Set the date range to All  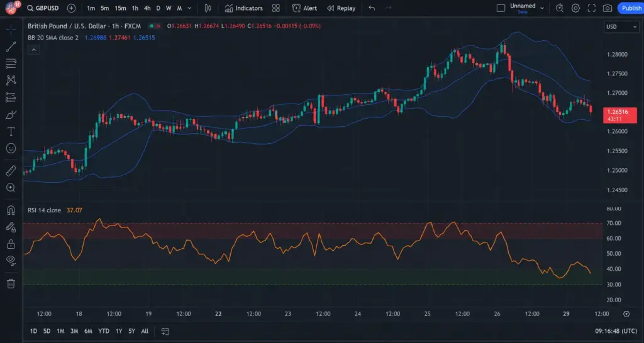tap(145, 331)
